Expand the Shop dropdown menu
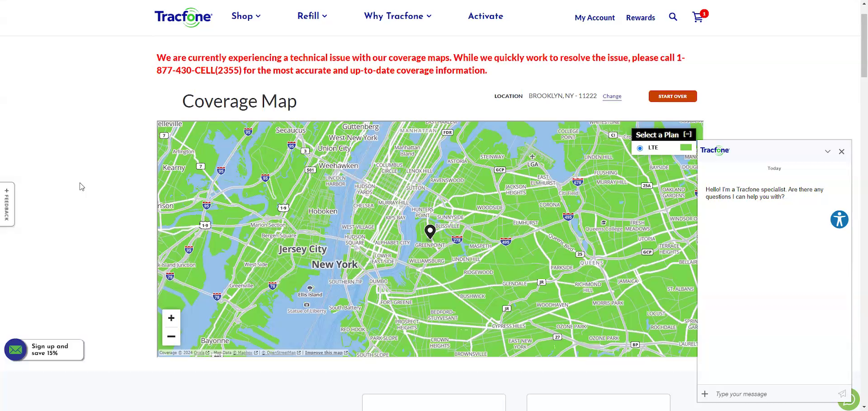 (246, 16)
